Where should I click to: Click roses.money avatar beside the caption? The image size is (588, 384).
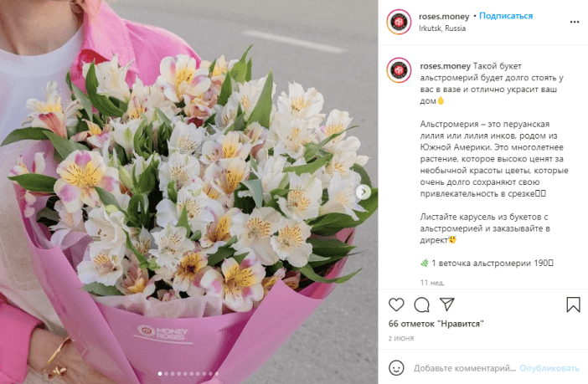pos(399,70)
